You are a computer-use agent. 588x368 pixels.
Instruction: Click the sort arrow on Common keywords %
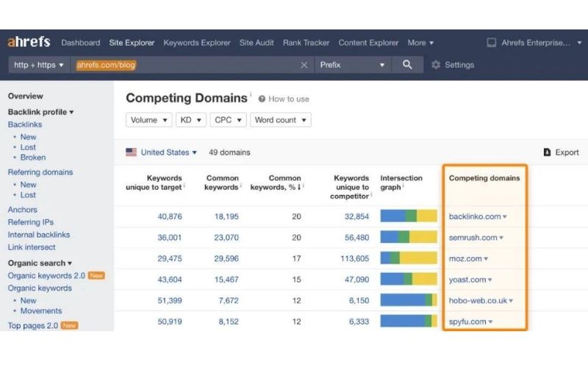coord(299,187)
